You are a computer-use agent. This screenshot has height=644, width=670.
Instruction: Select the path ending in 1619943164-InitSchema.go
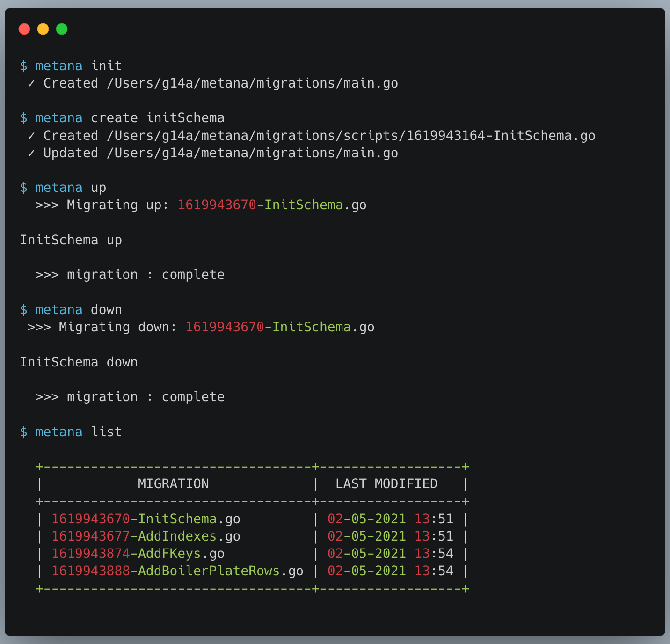(x=351, y=136)
